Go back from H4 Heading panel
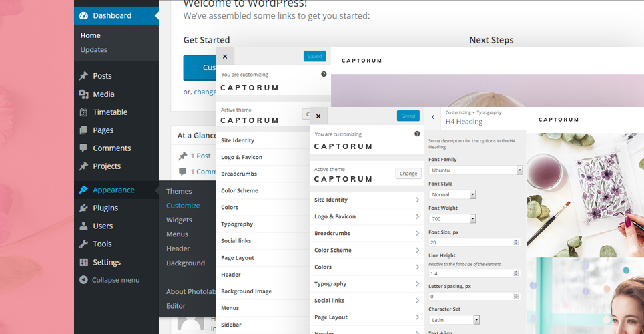The image size is (644, 334). pyautogui.click(x=433, y=117)
